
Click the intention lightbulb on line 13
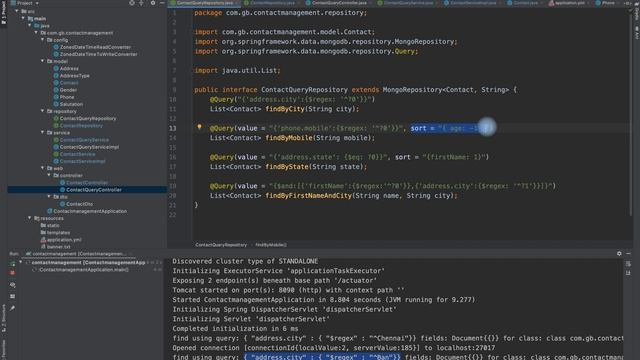pyautogui.click(x=199, y=127)
